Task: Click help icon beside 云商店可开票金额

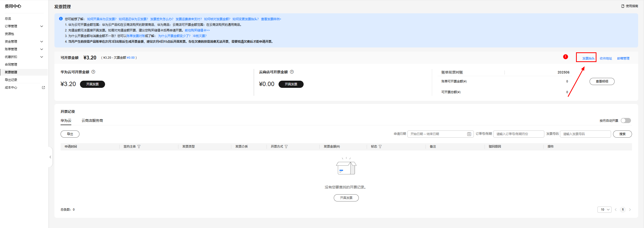Action: [292, 72]
